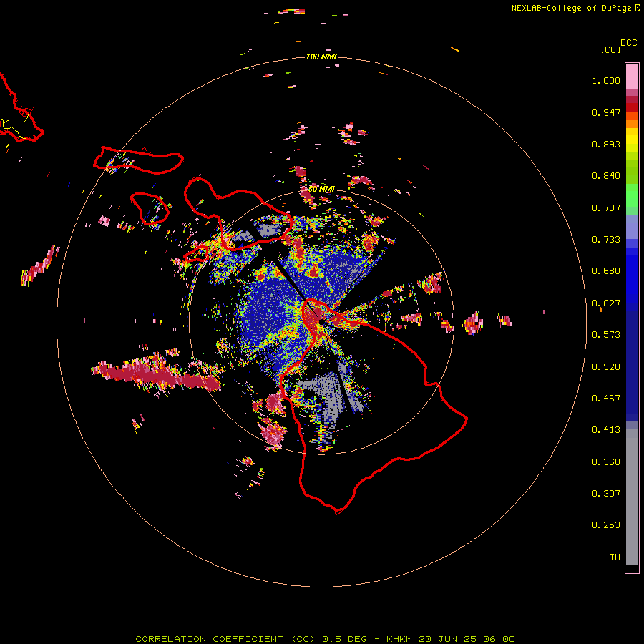The image size is (644, 644).
Task: Click the 0.947 color scale value
Action: pos(606,112)
